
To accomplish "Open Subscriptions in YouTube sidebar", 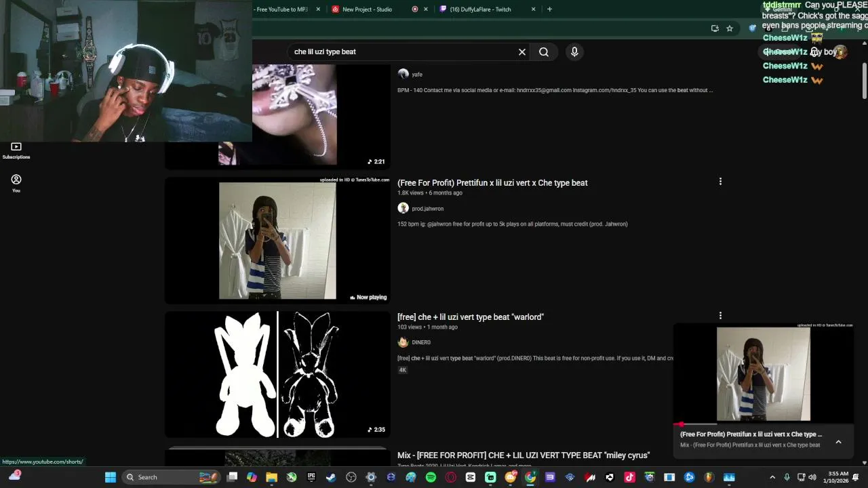I will 16,150.
